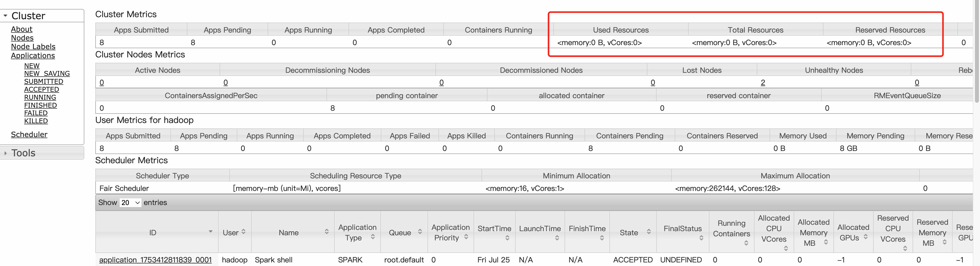Viewport: 980px width, 266px height.
Task: Sort by Allocated GPUs arrows
Action: tap(865, 237)
